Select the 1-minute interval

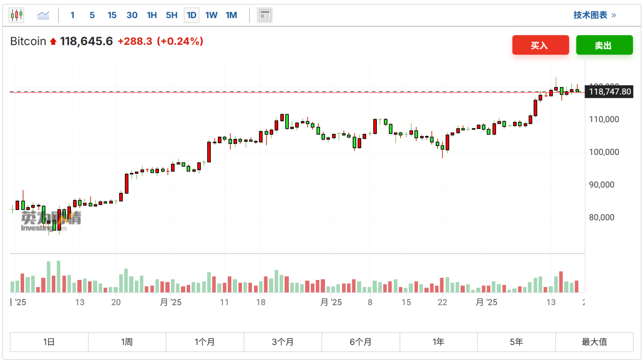pyautogui.click(x=72, y=15)
